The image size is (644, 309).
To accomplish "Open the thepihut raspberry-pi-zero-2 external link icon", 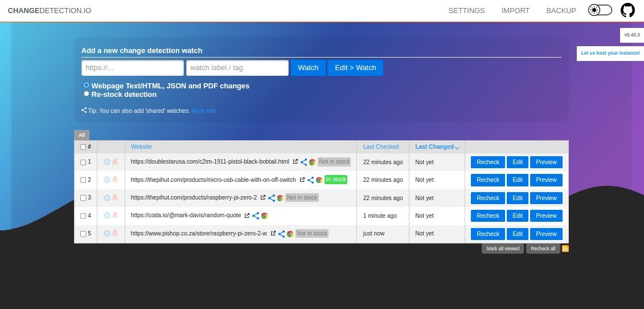I will click(263, 197).
